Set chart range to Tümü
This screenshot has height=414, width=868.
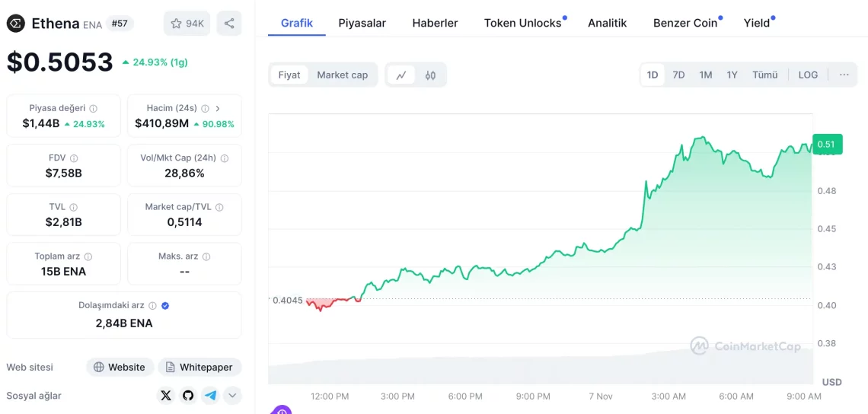765,75
